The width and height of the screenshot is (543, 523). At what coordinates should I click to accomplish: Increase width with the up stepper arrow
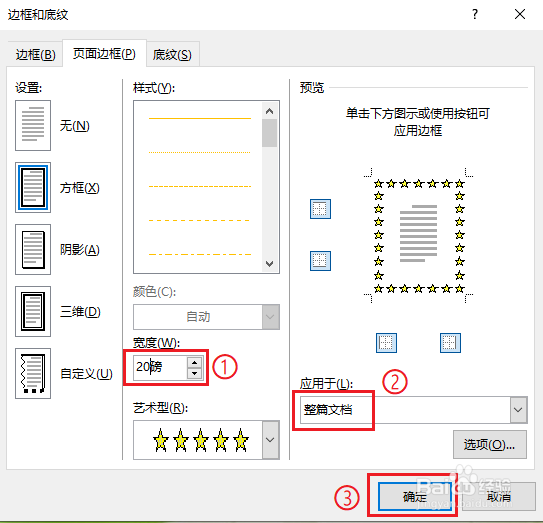195,362
